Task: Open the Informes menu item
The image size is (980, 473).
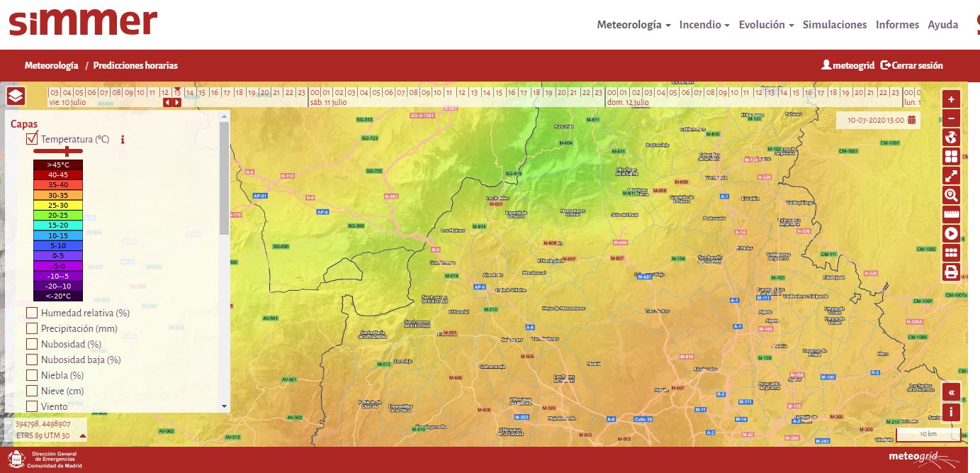Action: coord(897,25)
